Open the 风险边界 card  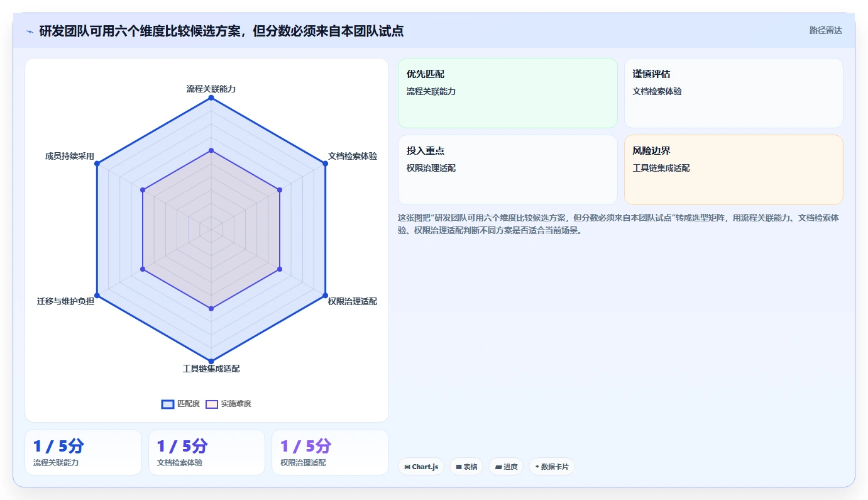pyautogui.click(x=733, y=170)
